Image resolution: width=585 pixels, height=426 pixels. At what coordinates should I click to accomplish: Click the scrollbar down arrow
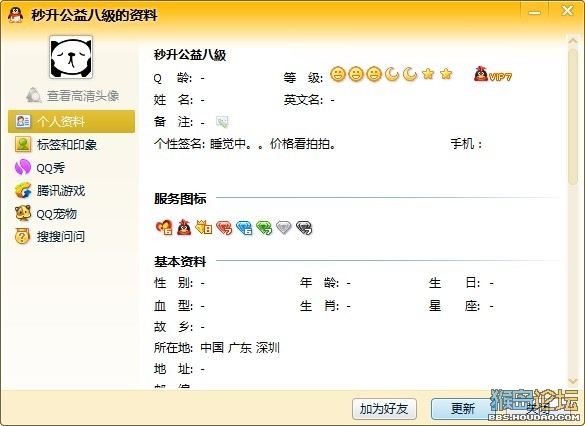tap(573, 381)
